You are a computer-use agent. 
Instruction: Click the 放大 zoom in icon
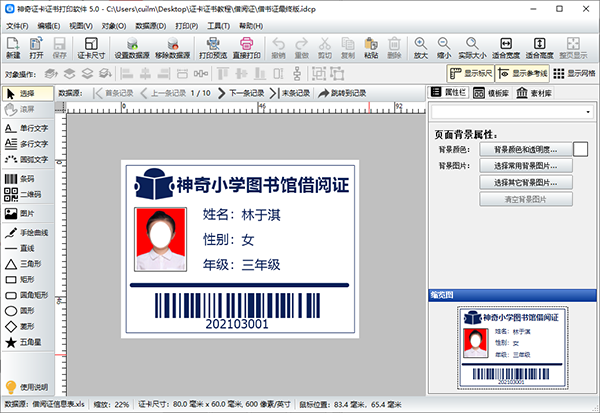[420, 47]
